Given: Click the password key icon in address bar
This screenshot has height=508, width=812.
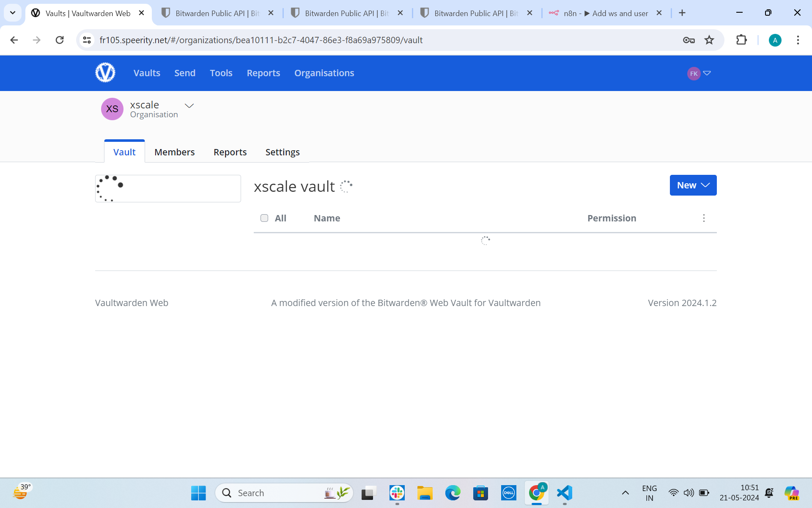Looking at the screenshot, I should 689,40.
